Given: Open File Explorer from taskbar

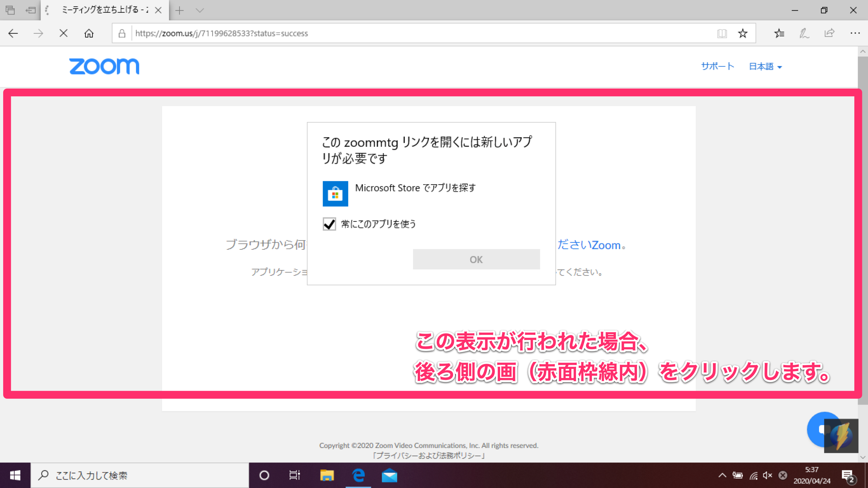Looking at the screenshot, I should pyautogui.click(x=327, y=476).
